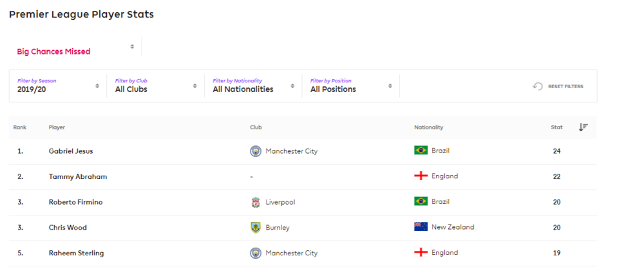Expand the Filter by Club dropdown
The image size is (644, 267).
(x=155, y=86)
